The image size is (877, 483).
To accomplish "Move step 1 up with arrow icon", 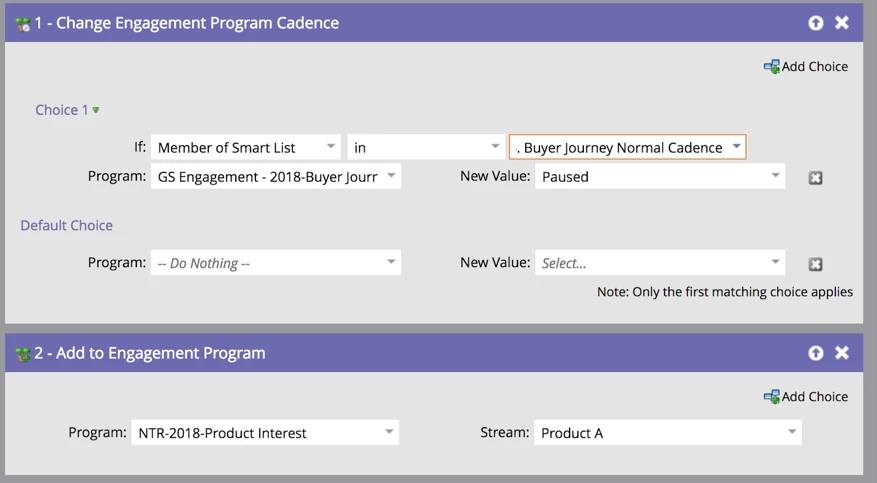I will pos(816,22).
